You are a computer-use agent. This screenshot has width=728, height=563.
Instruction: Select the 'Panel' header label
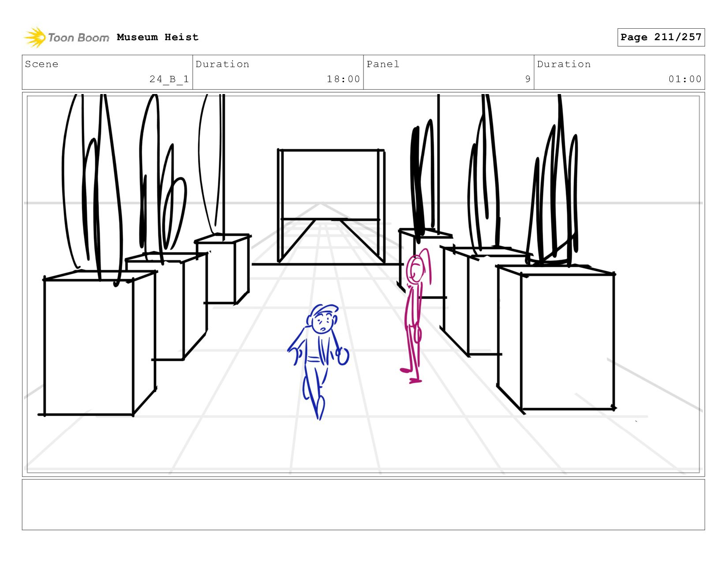coord(383,64)
